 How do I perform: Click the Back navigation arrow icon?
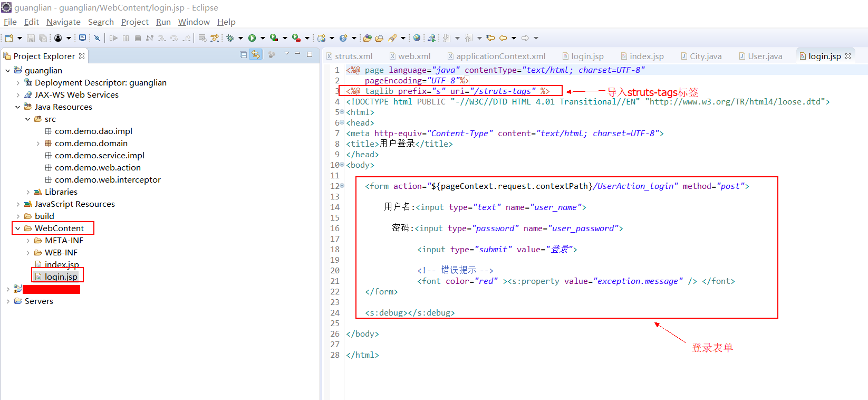coord(503,38)
